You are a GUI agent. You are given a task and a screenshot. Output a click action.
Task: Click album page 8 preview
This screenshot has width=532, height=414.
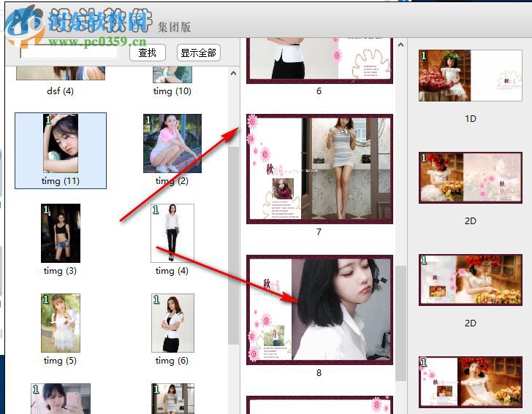point(319,310)
